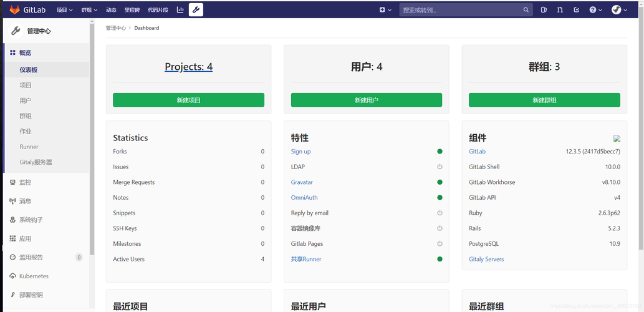The height and width of the screenshot is (312, 644).
Task: Click the LDAP power-off status icon
Action: (x=440, y=167)
